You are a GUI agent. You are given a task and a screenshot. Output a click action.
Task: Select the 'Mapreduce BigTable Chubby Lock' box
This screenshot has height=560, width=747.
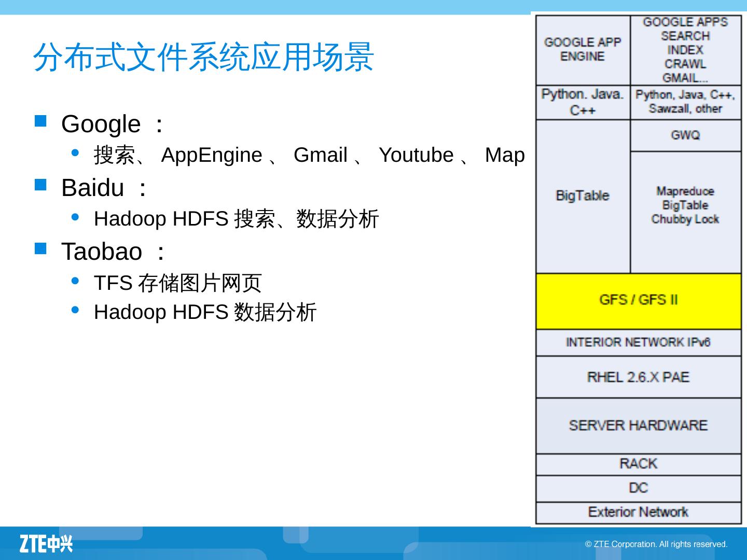click(x=686, y=212)
